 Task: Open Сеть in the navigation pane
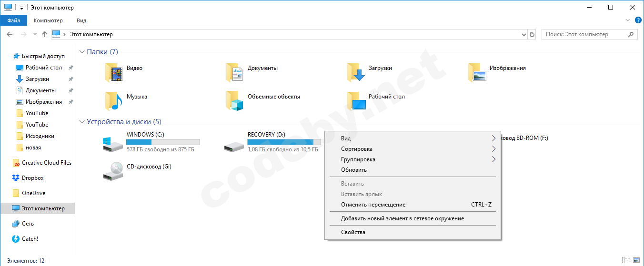[28, 224]
